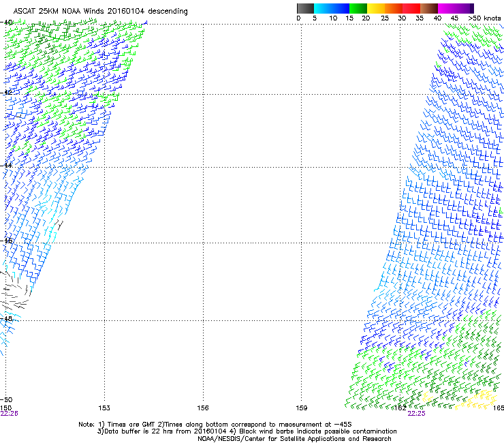Click the '>50 knots' legend label
Screen dimensions: 504x443
tap(484, 18)
